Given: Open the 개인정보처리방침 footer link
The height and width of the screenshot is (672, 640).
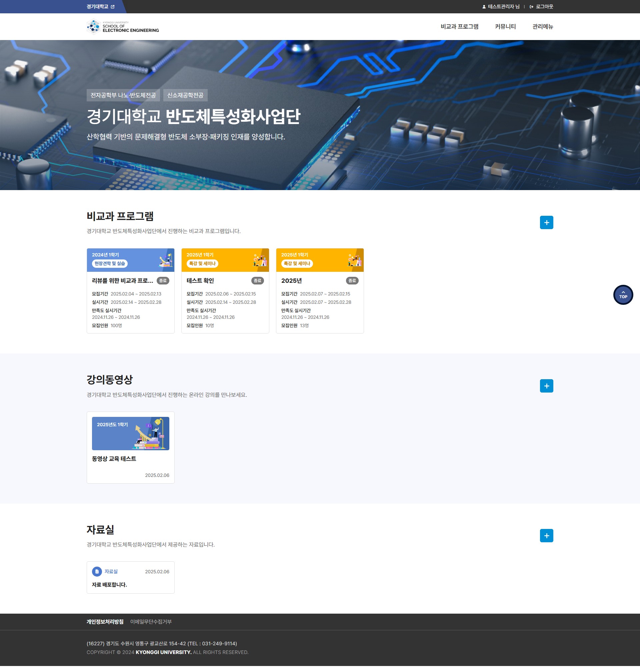Looking at the screenshot, I should (105, 622).
